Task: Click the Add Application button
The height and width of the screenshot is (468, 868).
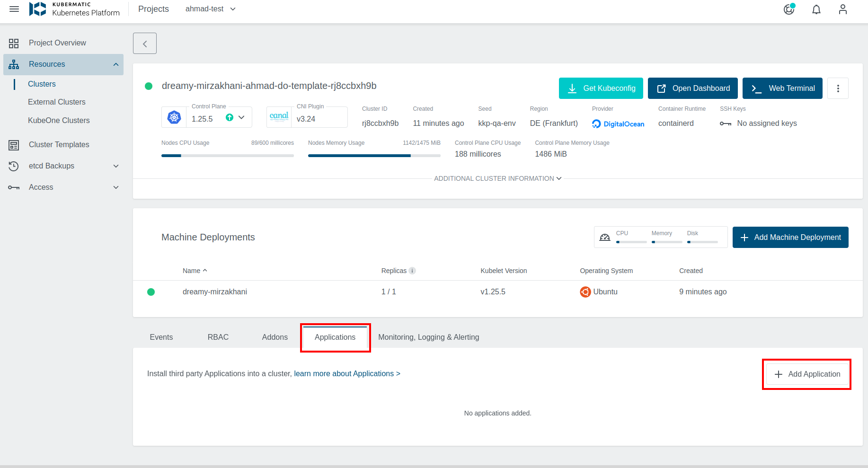Action: 807,374
